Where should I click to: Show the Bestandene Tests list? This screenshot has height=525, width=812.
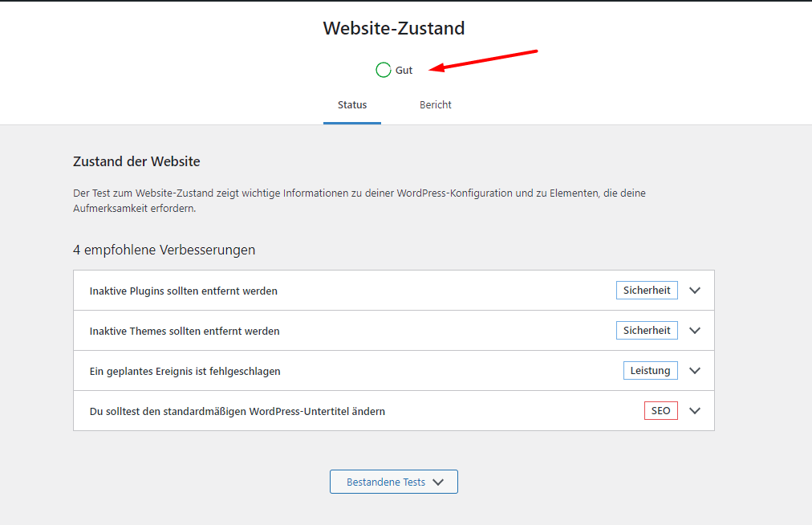click(394, 482)
